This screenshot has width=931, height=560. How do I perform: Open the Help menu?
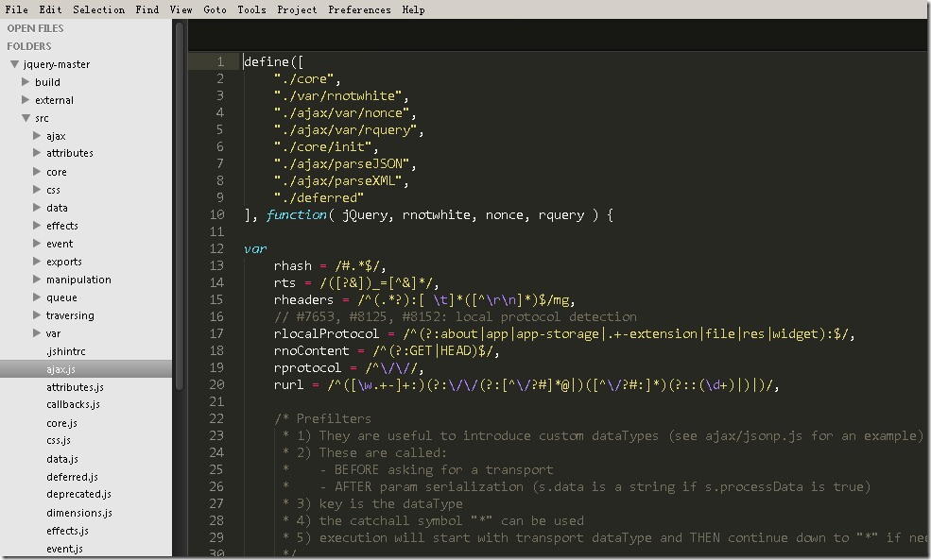coord(413,9)
